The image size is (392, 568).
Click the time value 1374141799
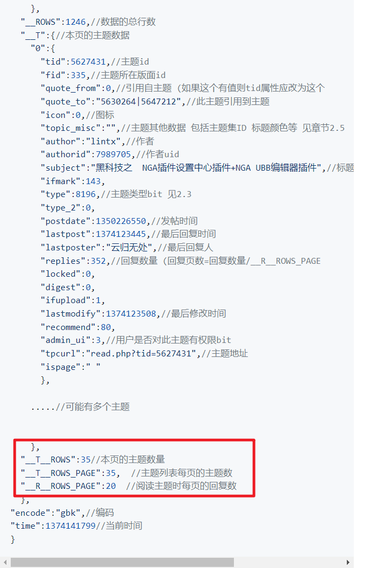(x=70, y=526)
